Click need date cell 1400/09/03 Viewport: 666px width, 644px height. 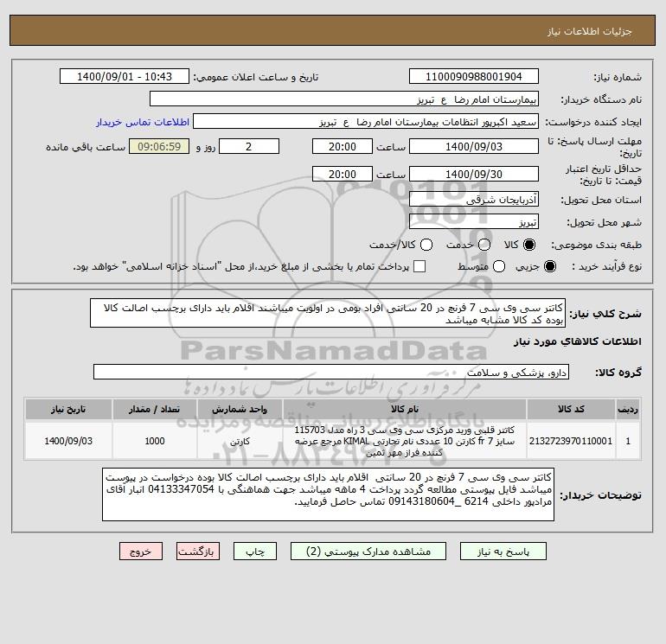[x=68, y=441]
